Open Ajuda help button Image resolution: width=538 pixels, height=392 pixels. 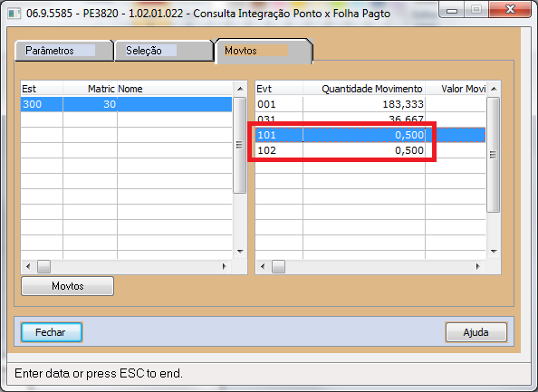(476, 332)
